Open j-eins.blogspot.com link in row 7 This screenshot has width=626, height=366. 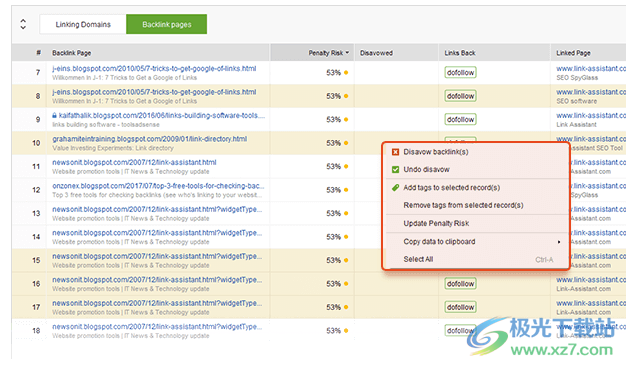pos(154,69)
